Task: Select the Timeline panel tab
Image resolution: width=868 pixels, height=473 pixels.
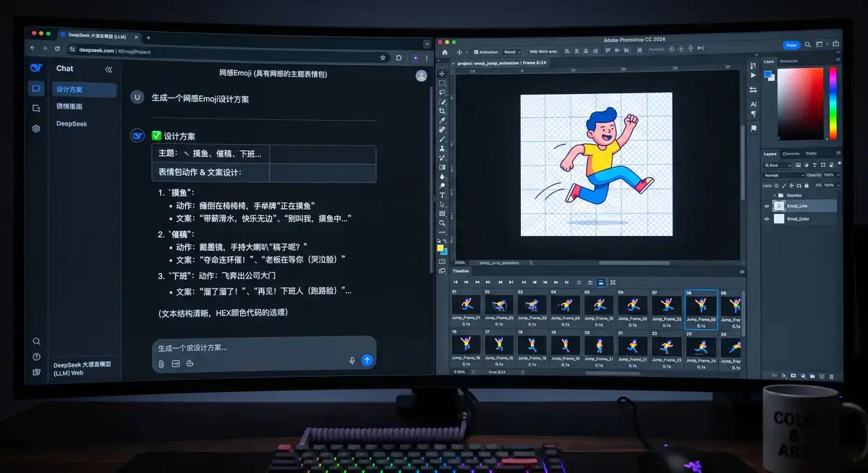Action: (461, 272)
